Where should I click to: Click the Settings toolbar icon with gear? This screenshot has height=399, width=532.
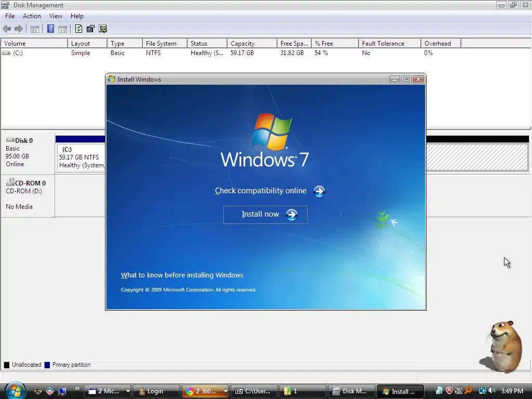point(103,29)
